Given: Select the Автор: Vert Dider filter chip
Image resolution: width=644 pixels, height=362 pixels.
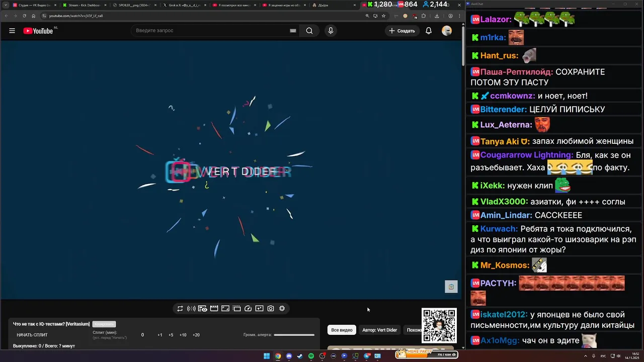Looking at the screenshot, I should click(x=380, y=330).
